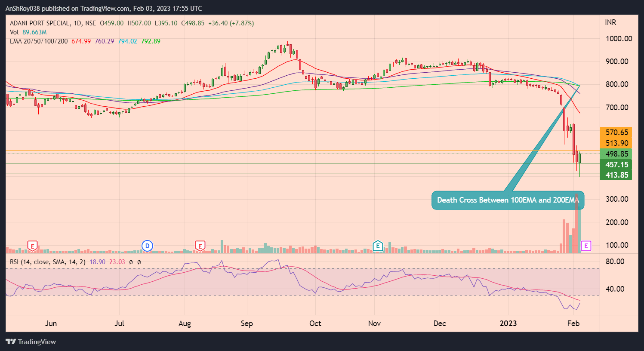Click the purple E marker near February
Viewport: 644px width, 351px height.
coord(586,246)
